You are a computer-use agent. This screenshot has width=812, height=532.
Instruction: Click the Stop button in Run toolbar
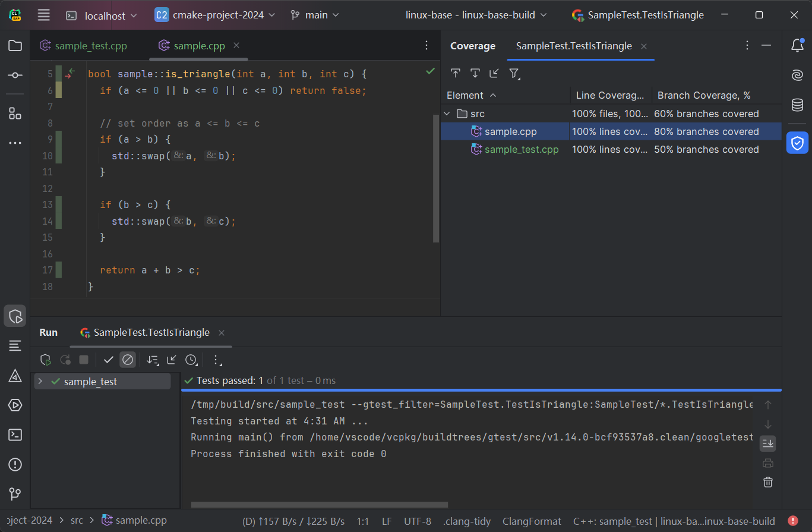(84, 360)
